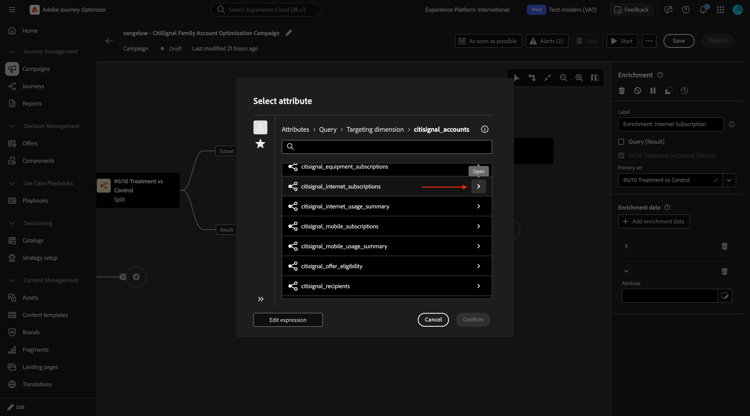Delete the collapsed enrichment data row
Viewport: 750px width, 416px height.
pos(725,246)
